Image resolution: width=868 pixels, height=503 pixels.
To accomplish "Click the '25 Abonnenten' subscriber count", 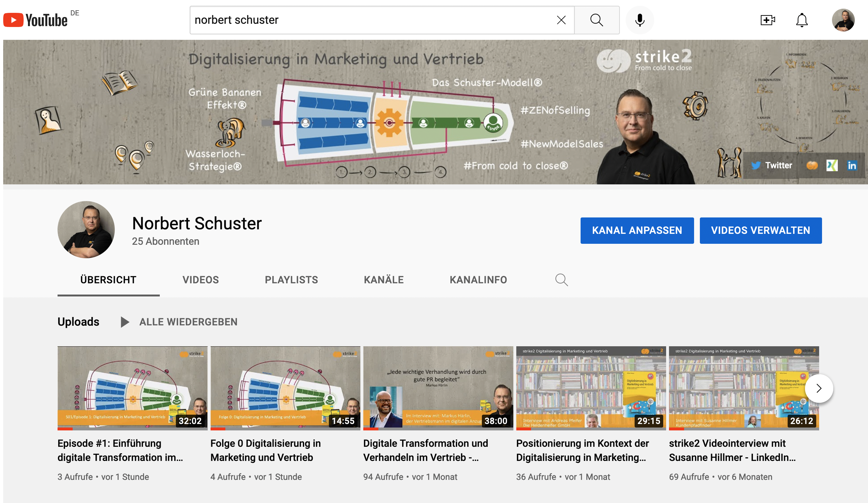I will point(166,241).
